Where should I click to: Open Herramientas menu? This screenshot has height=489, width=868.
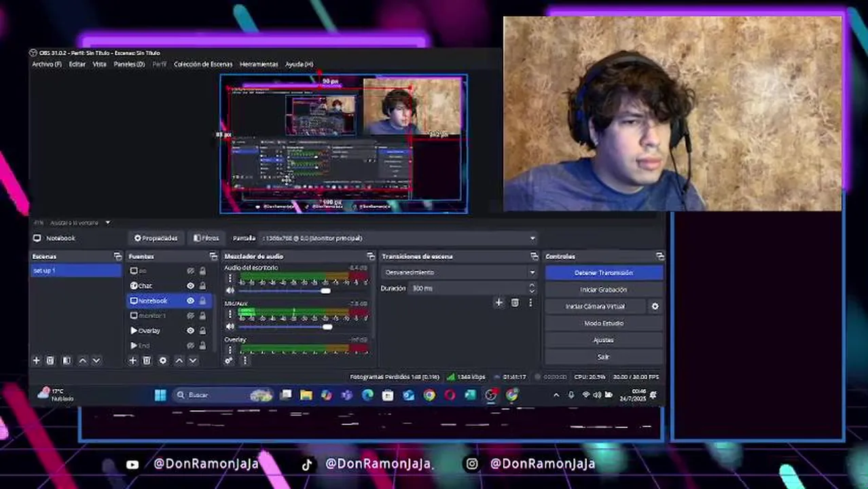pyautogui.click(x=259, y=65)
